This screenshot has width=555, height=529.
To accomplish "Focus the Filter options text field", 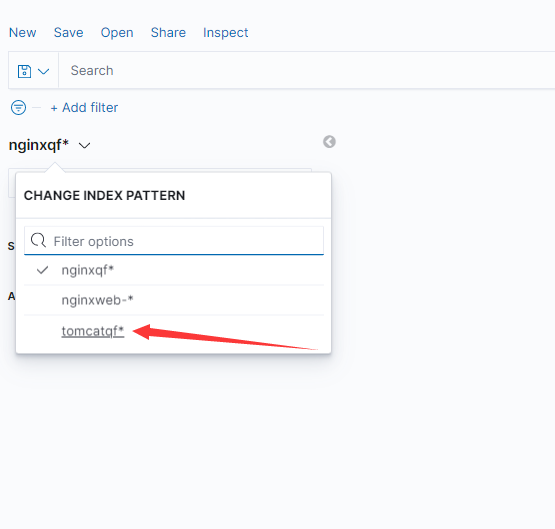I will [174, 241].
